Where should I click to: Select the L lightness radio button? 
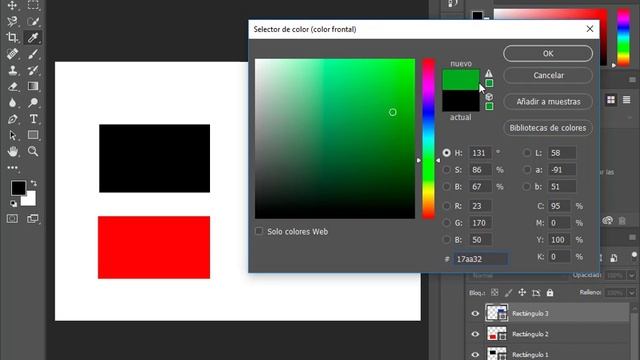coord(527,153)
